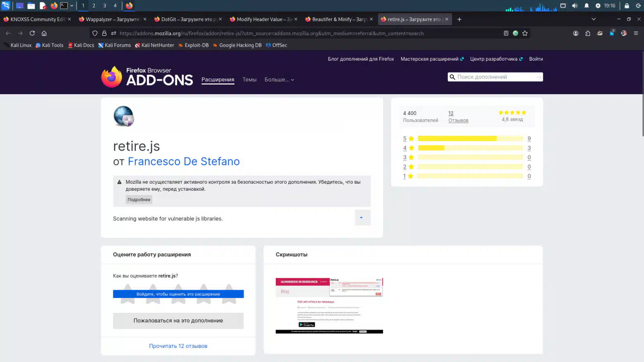Open the retire.js screenshot thumbnail

pos(329,306)
